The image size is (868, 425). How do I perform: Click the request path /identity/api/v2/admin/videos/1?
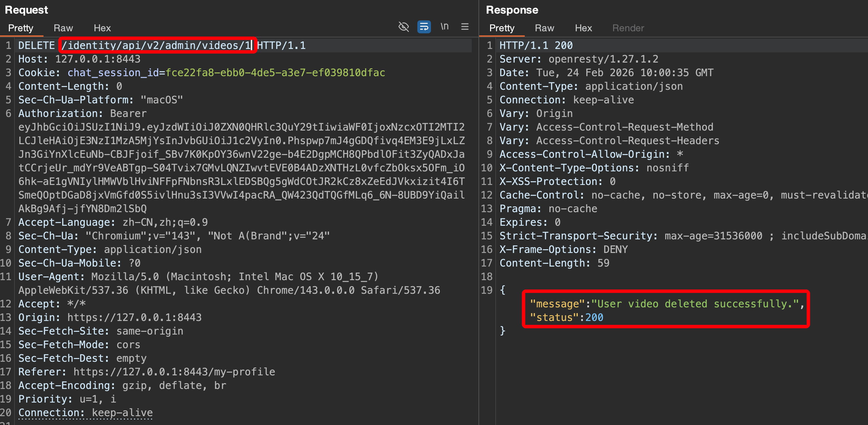(156, 46)
